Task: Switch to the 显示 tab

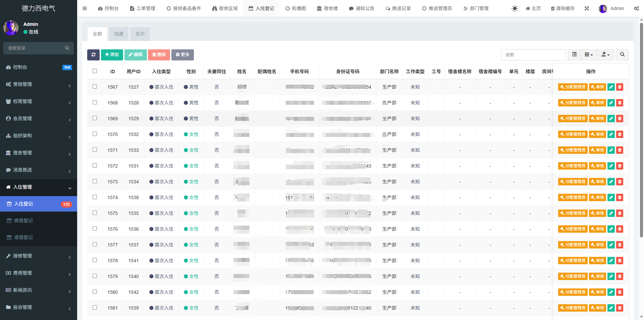Action: tap(140, 34)
